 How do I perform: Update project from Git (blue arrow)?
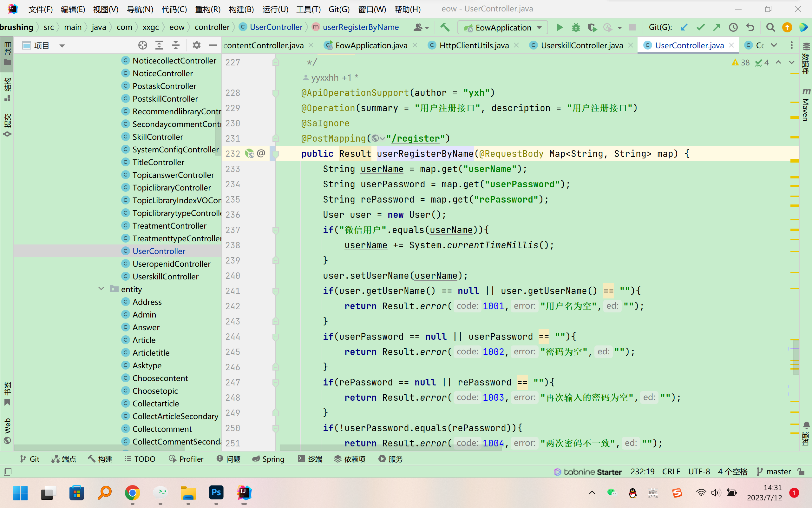point(684,27)
